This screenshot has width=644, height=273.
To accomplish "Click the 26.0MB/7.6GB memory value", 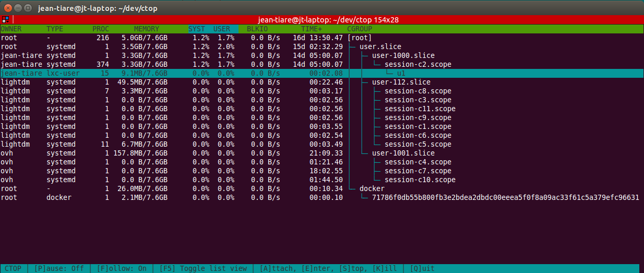I will tap(142, 188).
